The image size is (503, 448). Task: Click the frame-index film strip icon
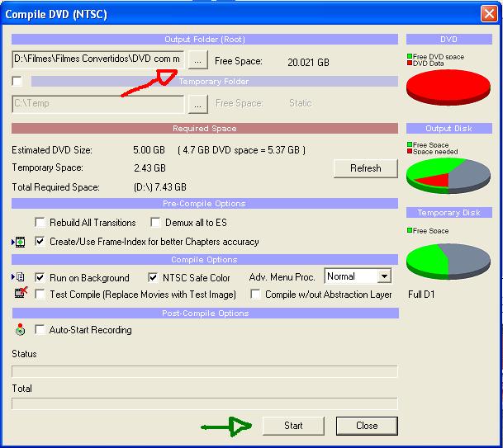(20, 242)
